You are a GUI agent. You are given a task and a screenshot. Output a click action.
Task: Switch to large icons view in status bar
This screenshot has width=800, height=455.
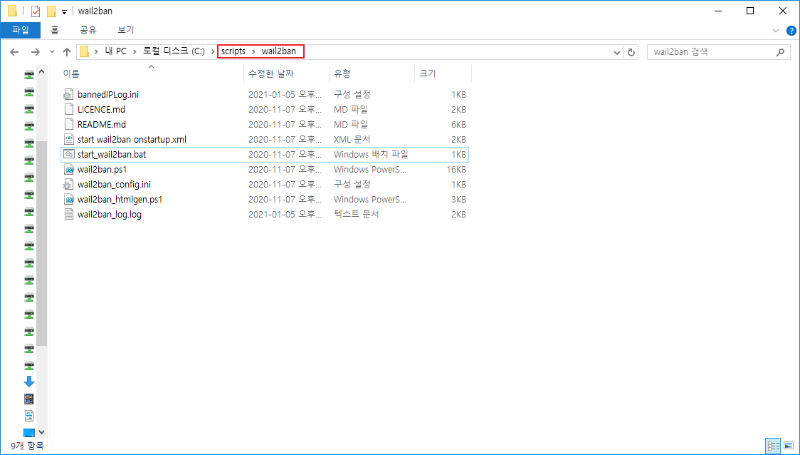[x=788, y=445]
